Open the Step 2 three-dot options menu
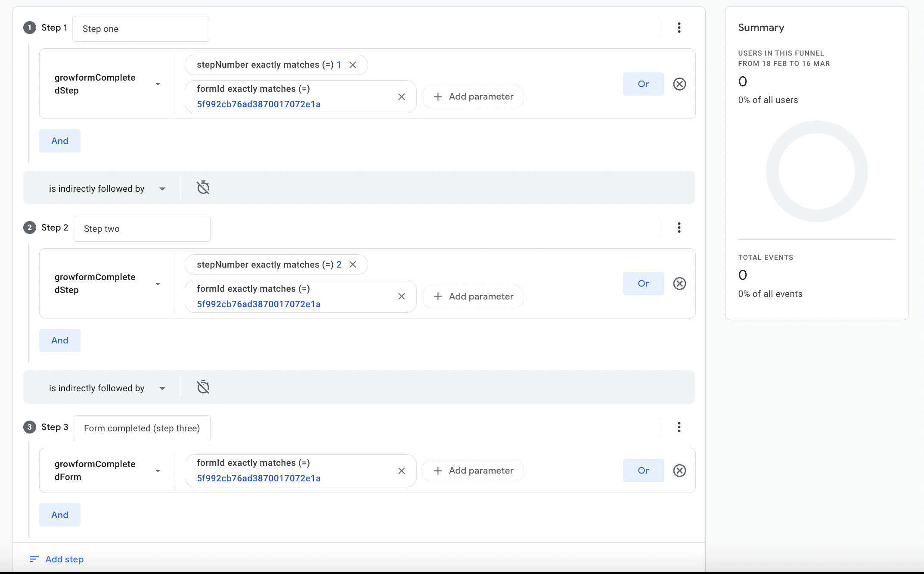Image resolution: width=924 pixels, height=574 pixels. 679,228
